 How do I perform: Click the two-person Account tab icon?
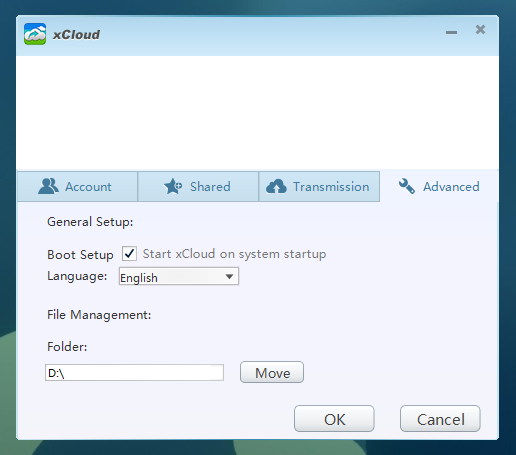pyautogui.click(x=48, y=186)
